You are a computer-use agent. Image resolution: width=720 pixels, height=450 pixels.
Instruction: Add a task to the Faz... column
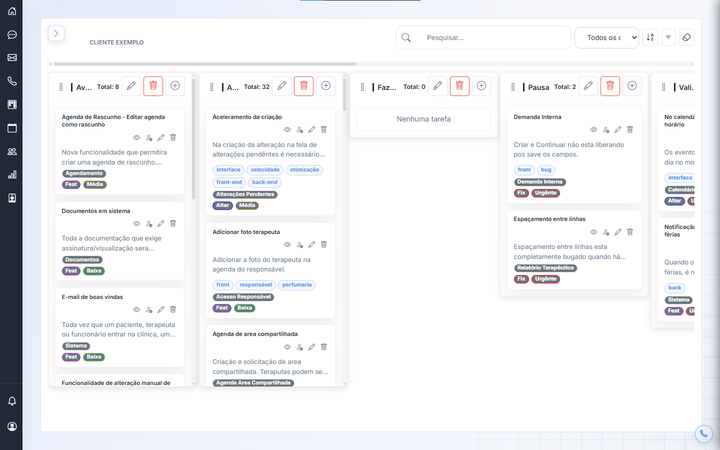tap(481, 86)
